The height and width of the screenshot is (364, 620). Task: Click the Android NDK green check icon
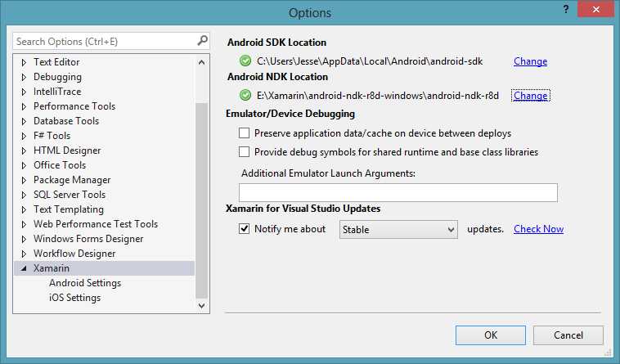coord(245,95)
